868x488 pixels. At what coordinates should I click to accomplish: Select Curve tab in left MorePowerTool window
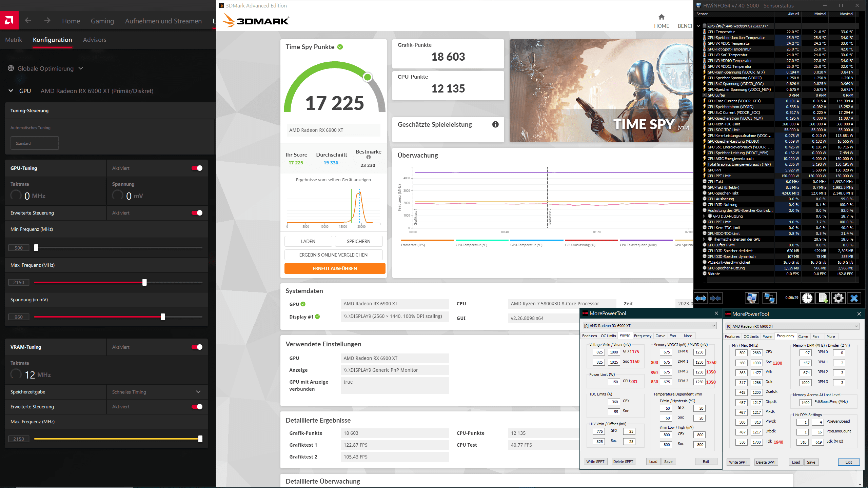pyautogui.click(x=660, y=336)
